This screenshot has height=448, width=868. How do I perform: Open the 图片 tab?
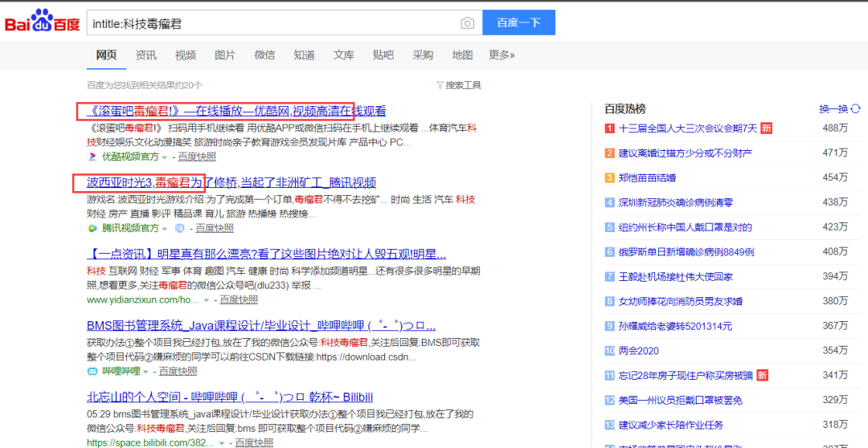225,55
